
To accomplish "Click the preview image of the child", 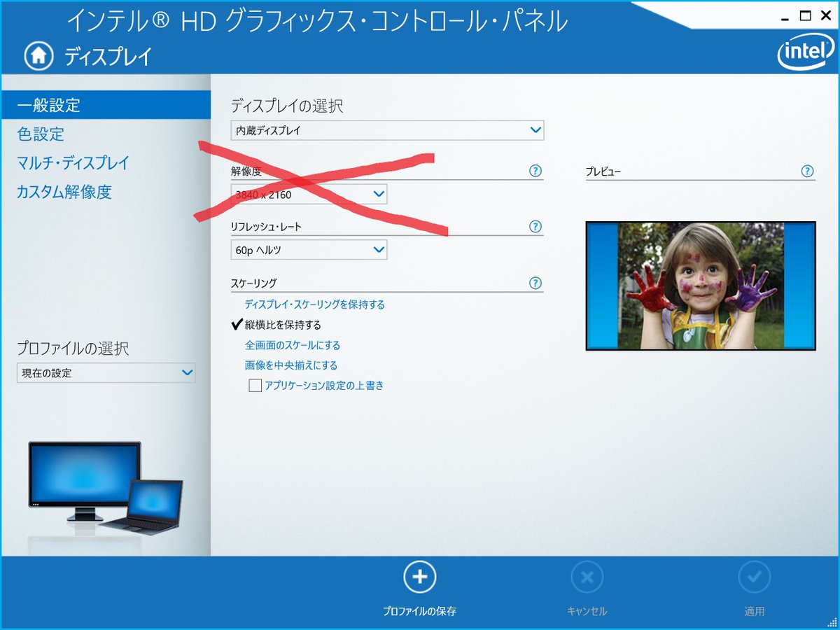I will (701, 286).
